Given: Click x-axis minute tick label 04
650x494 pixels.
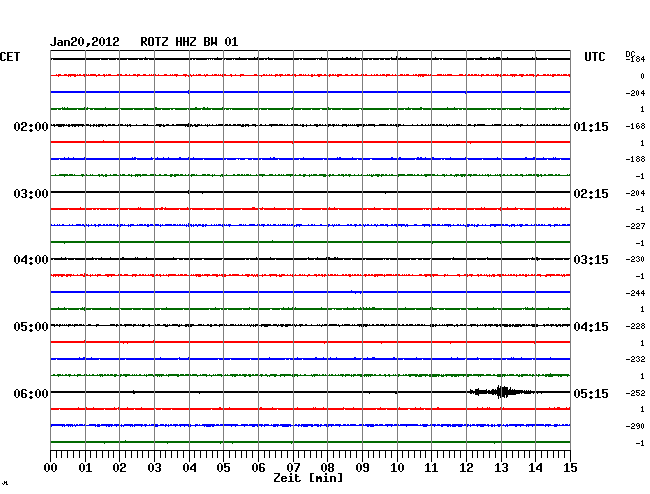Looking at the screenshot, I should pyautogui.click(x=189, y=468).
